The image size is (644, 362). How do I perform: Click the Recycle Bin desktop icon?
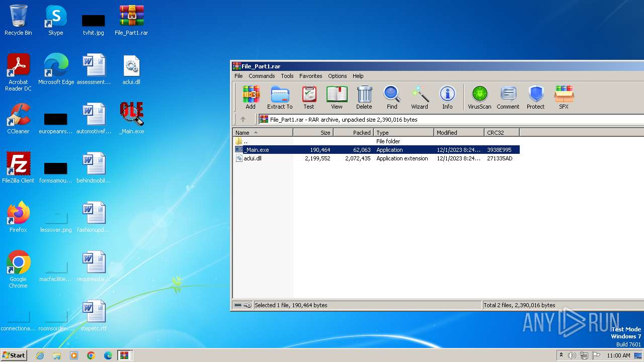pyautogui.click(x=18, y=20)
